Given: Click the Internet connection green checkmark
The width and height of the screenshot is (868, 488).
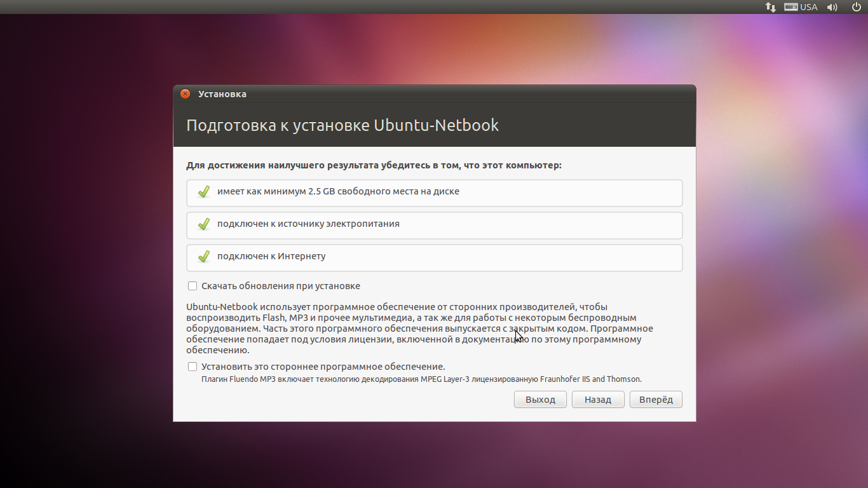Looking at the screenshot, I should (x=204, y=257).
